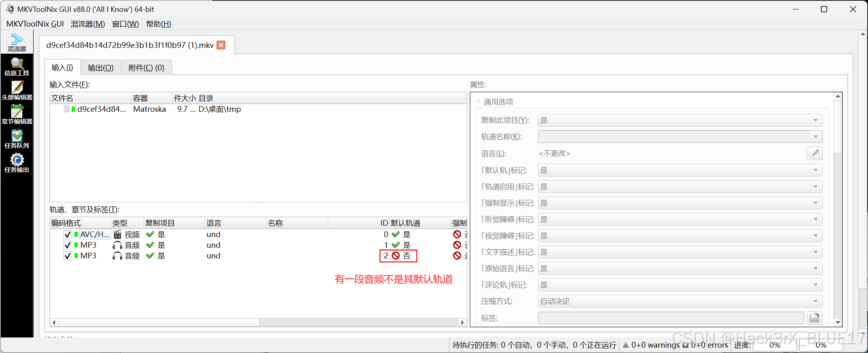
Task: Open the 窗口(W) menu
Action: (x=125, y=24)
